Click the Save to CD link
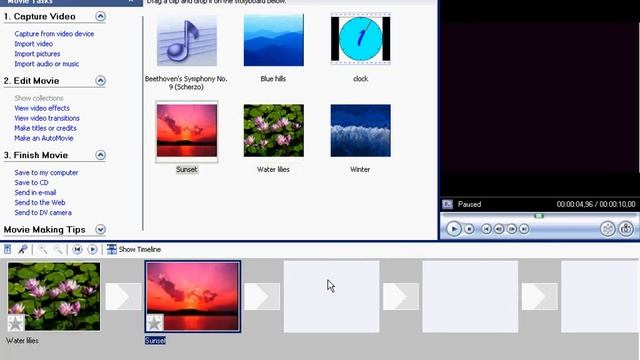Viewport: 640px width, 360px height. (x=31, y=182)
